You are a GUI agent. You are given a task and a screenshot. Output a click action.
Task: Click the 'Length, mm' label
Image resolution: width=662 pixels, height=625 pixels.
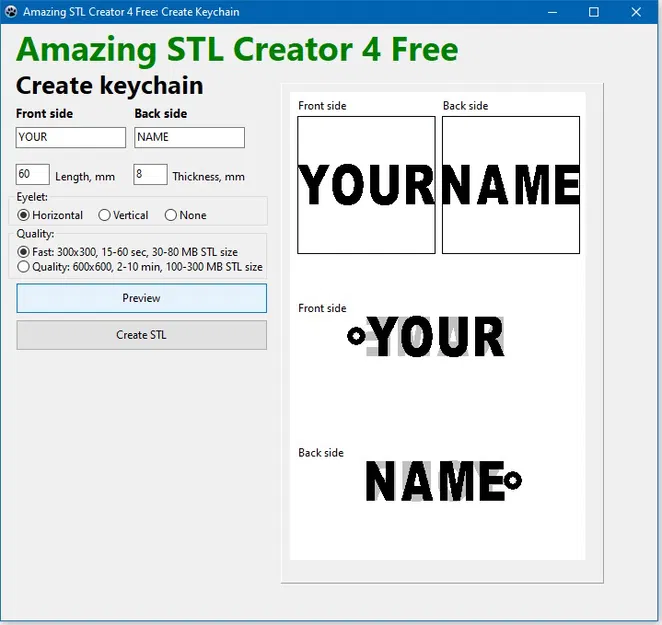tap(85, 177)
